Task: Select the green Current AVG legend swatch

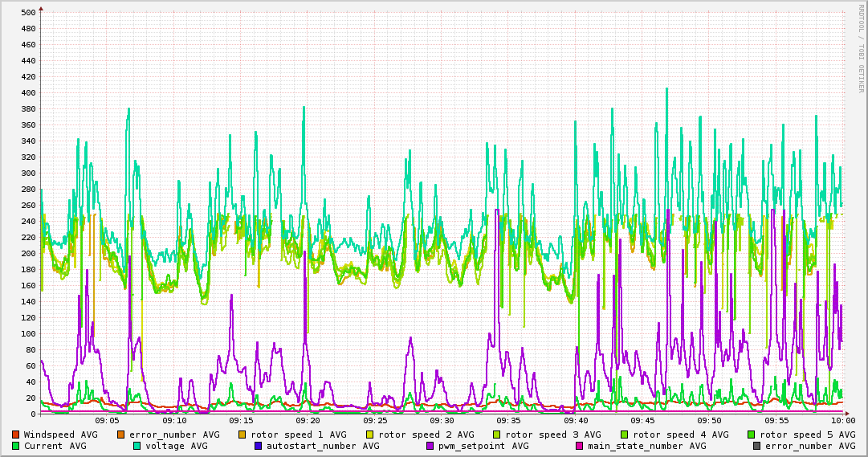Action: [15, 446]
